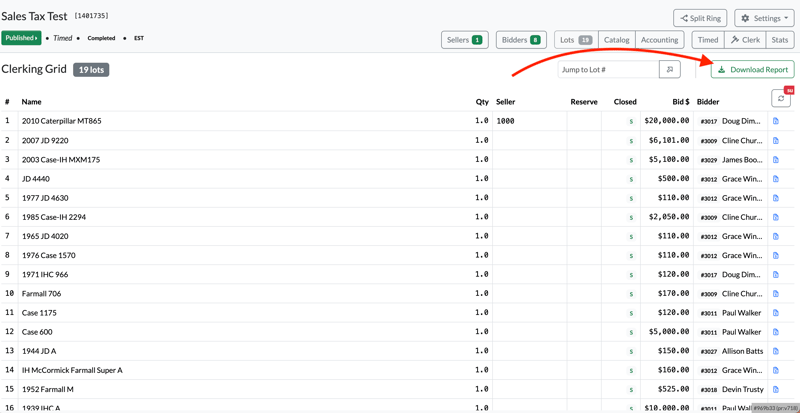Click bidder Paul Walker on Case 1175 row
The image size is (800, 413).
(x=741, y=313)
